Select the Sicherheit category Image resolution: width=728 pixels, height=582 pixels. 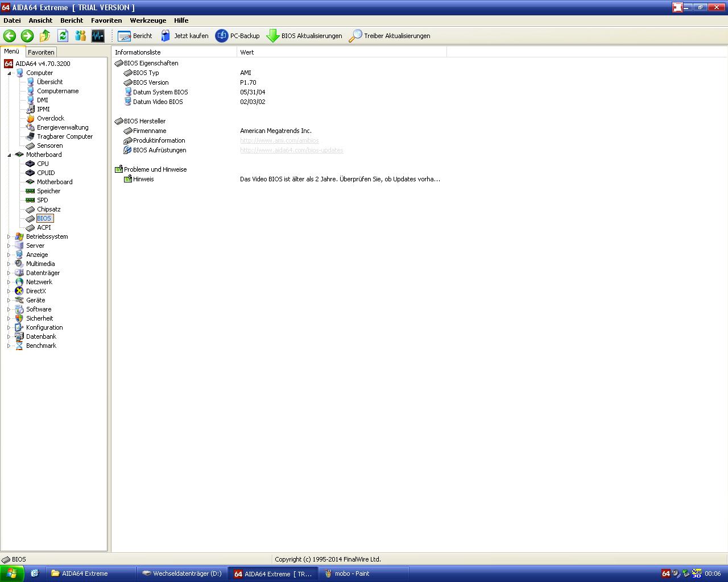(39, 318)
